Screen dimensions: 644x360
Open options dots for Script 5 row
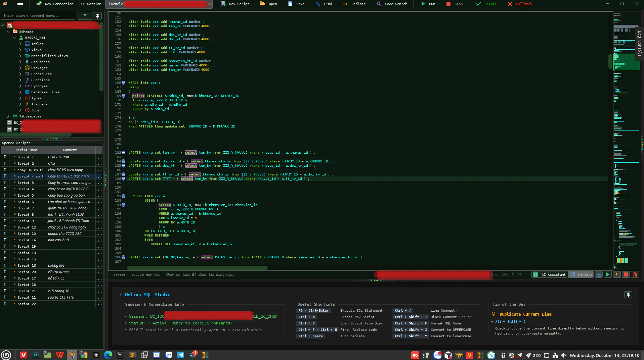point(99,195)
